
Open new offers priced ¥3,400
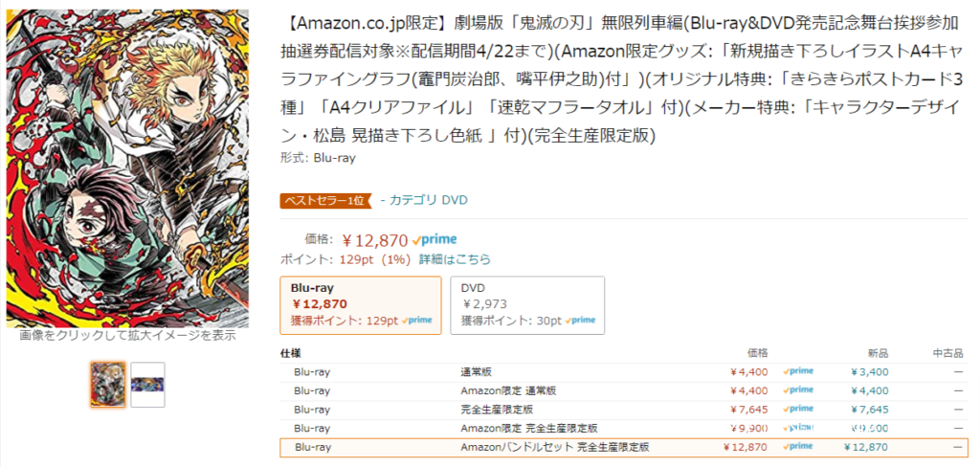869,372
